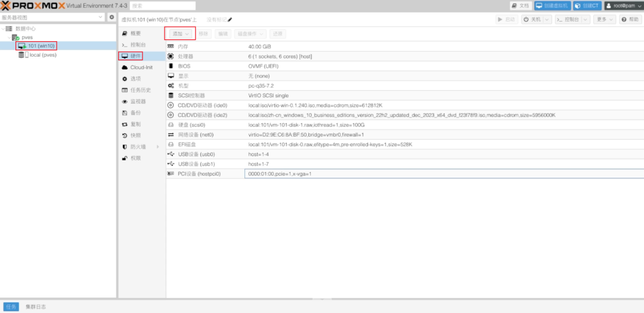Viewport: 644px width, 313px height.
Task: Open the 更多 actions dropdown
Action: click(605, 20)
